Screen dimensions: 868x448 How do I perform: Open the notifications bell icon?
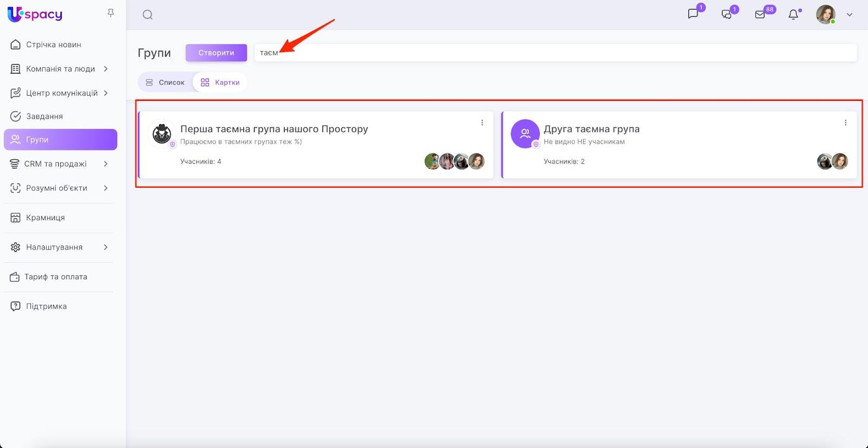[793, 14]
